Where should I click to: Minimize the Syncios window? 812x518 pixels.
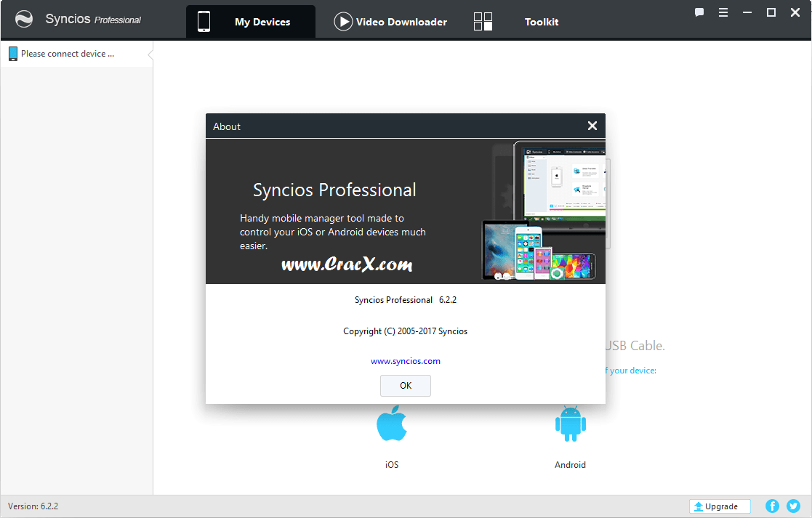pyautogui.click(x=747, y=12)
